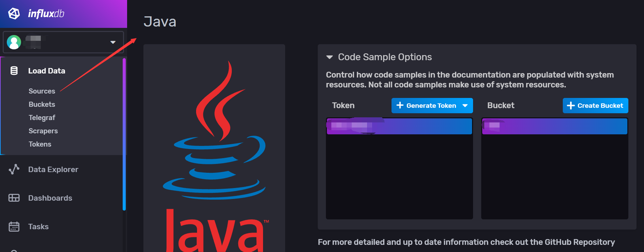This screenshot has width=644, height=252.
Task: Collapse the Code Sample Options panel
Action: pyautogui.click(x=329, y=57)
